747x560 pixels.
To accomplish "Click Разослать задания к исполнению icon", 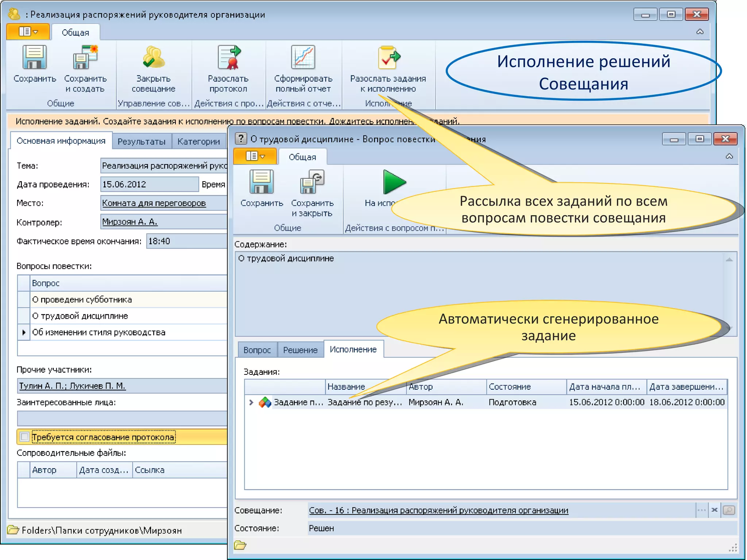I will point(388,58).
